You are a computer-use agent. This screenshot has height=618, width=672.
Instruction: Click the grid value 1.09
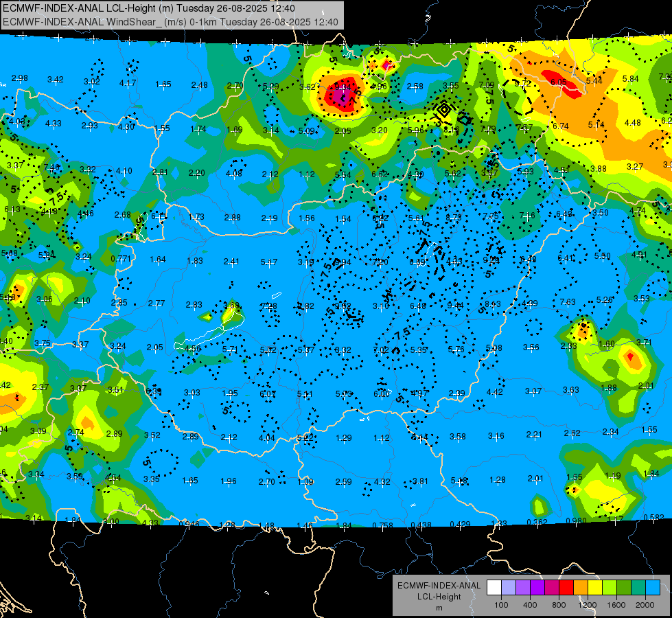[305, 481]
